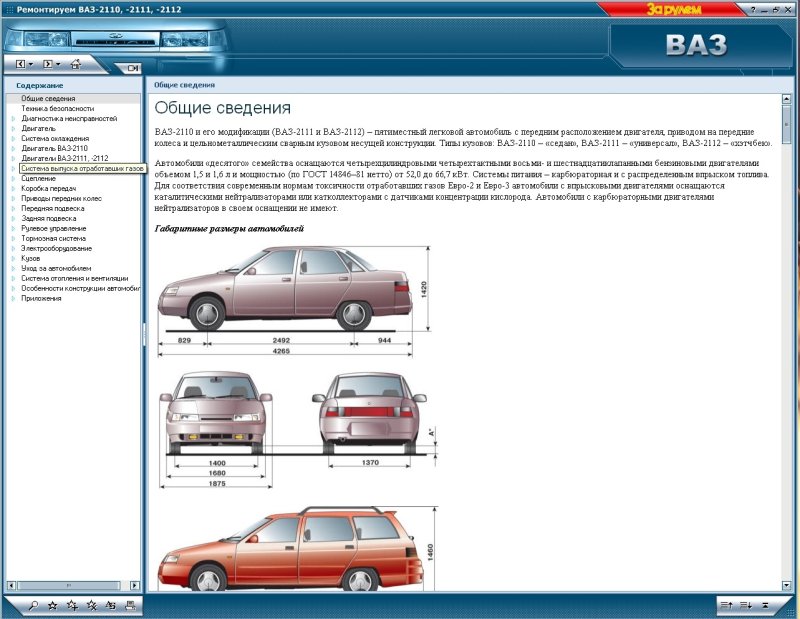Viewport: 800px width, 619px height.
Task: Open Задняя подвеска chapter
Action: point(48,218)
